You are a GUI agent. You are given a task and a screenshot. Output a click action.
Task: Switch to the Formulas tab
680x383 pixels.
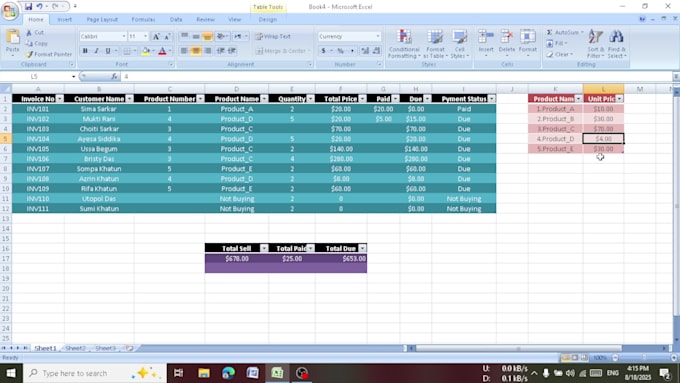(143, 20)
